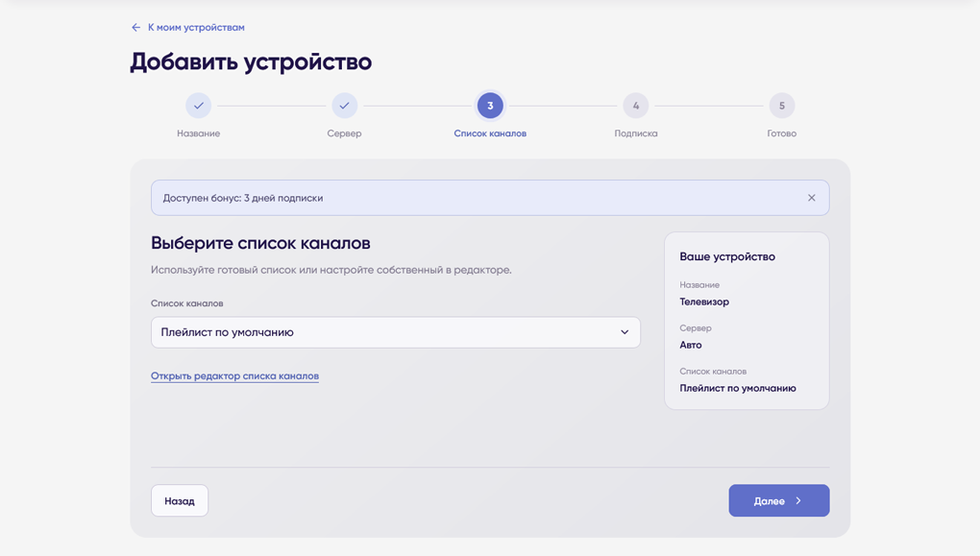The image size is (980, 556).
Task: Dismiss the bonus notification with the X icon
Action: point(811,198)
